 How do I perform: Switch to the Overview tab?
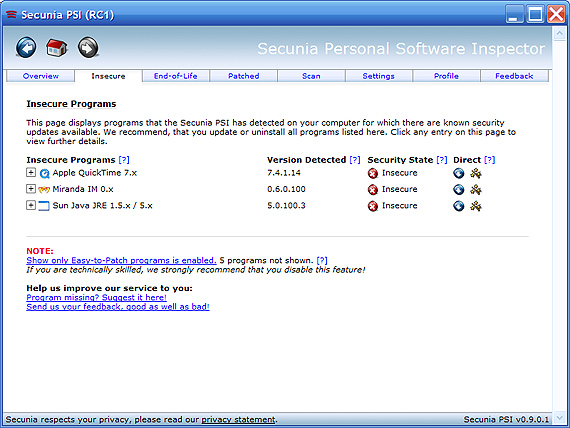tap(40, 76)
